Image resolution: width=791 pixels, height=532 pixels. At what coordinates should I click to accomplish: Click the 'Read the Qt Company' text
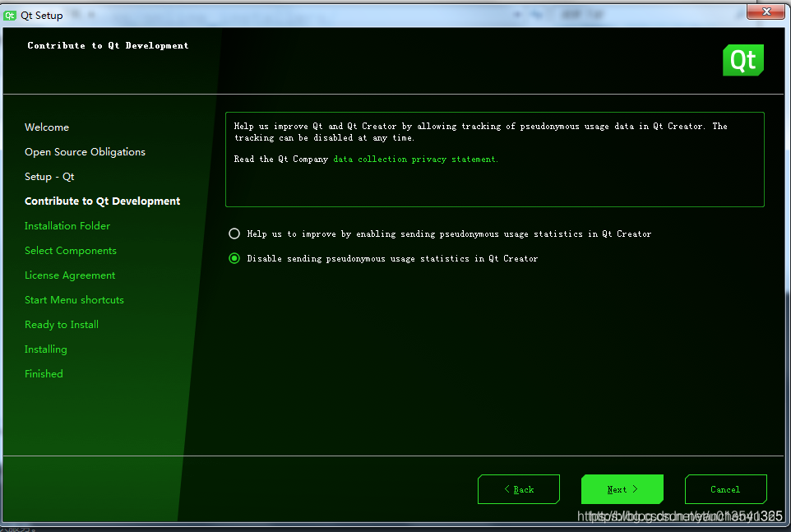(x=281, y=159)
